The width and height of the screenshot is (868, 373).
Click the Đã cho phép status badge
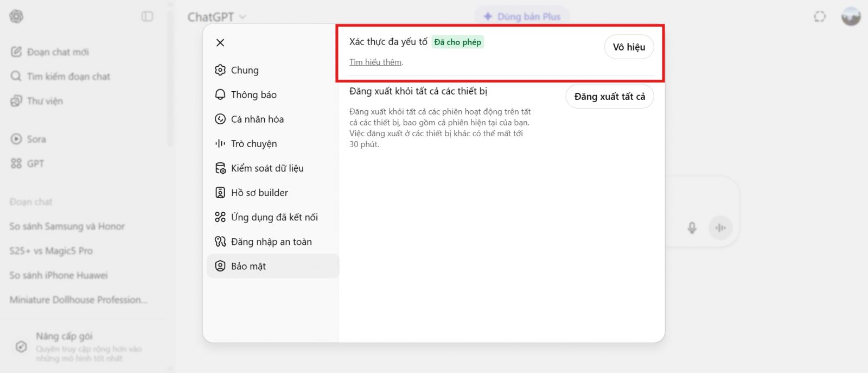pos(458,42)
